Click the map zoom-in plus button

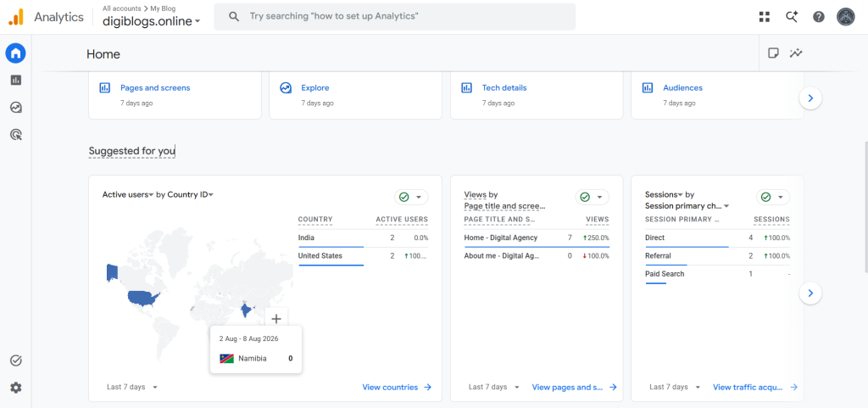pos(277,318)
